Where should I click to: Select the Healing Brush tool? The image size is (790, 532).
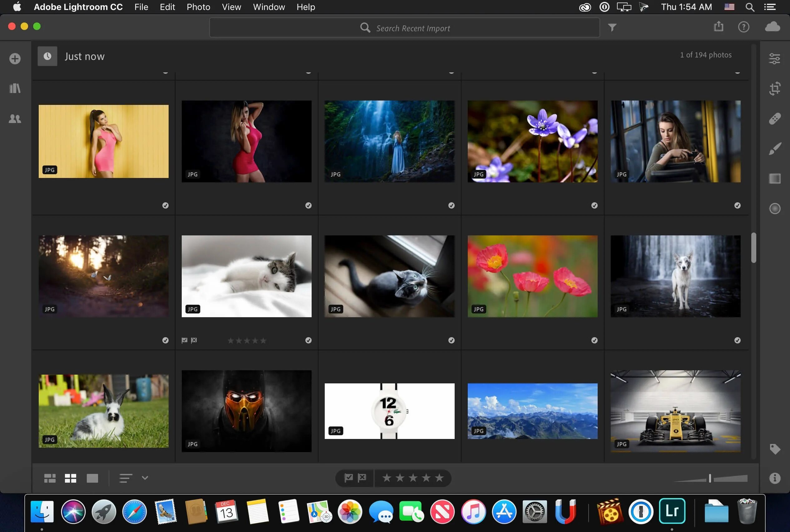point(774,118)
